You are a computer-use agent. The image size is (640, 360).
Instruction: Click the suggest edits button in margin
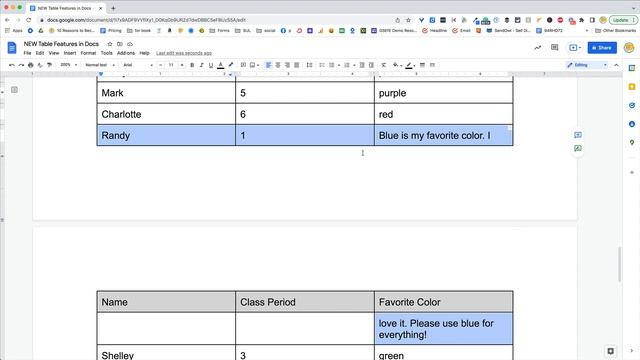(578, 149)
